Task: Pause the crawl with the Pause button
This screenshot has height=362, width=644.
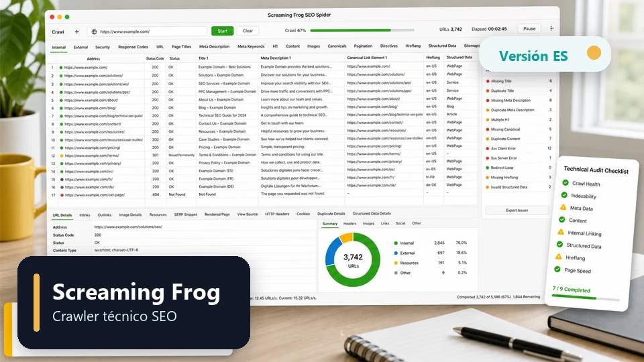Action: pyautogui.click(x=529, y=29)
